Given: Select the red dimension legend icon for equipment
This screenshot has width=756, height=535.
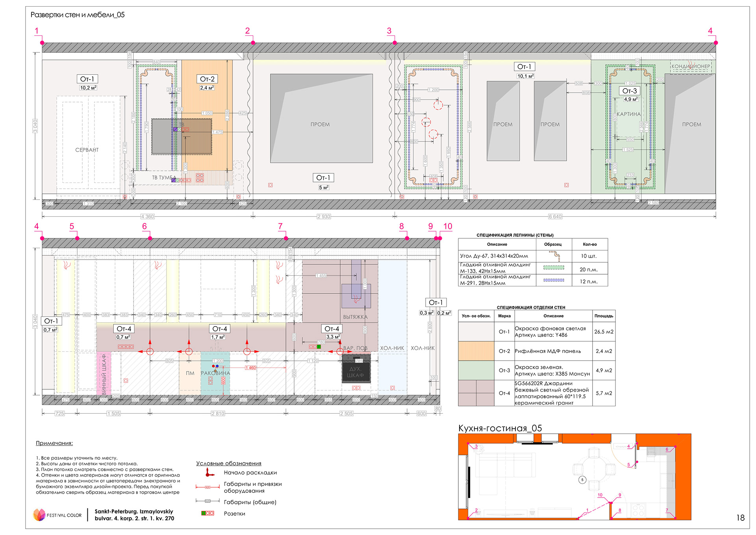Looking at the screenshot, I should 208,487.
